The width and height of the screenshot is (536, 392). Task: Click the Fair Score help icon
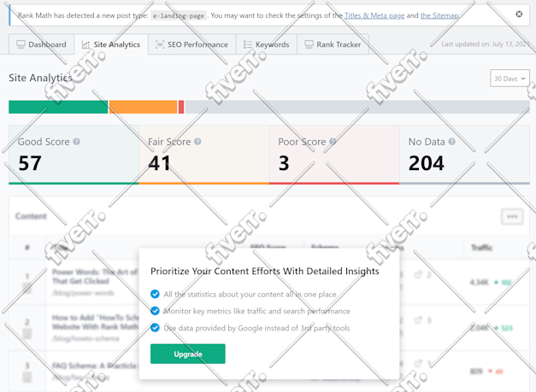click(197, 142)
